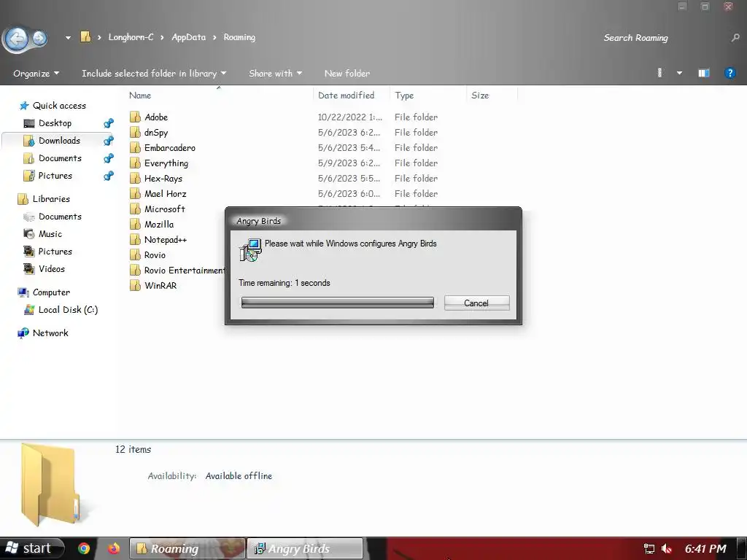Open Include selected folder in library menu

point(153,74)
